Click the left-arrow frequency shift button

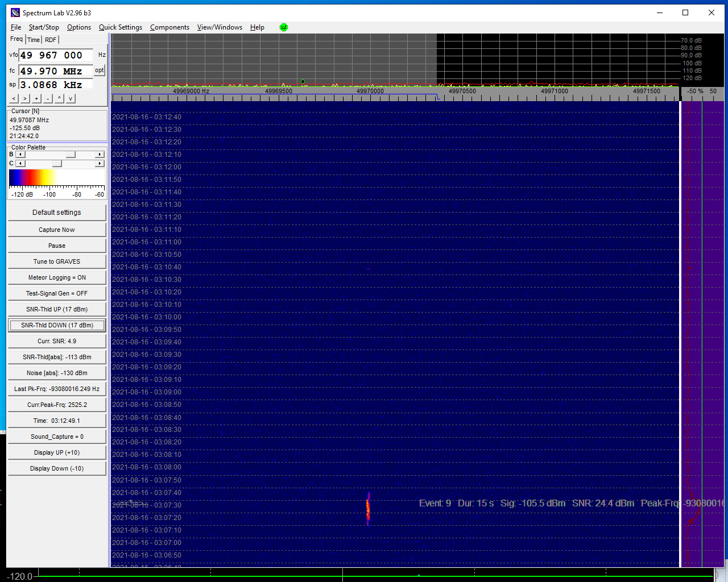click(x=14, y=98)
